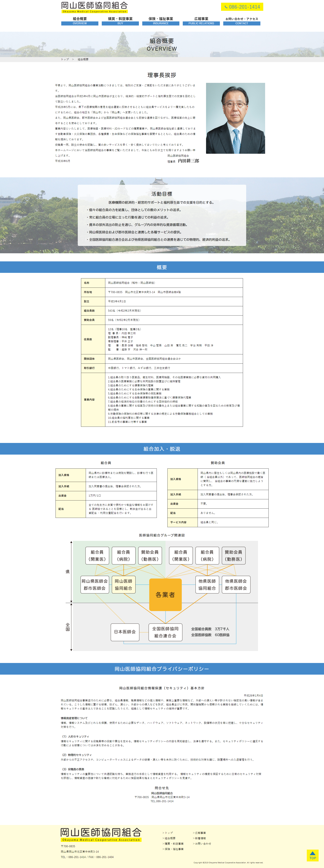324x868 pixels.
Task: Click the 組合概要 breadcrumb item
Action: [x=83, y=59]
